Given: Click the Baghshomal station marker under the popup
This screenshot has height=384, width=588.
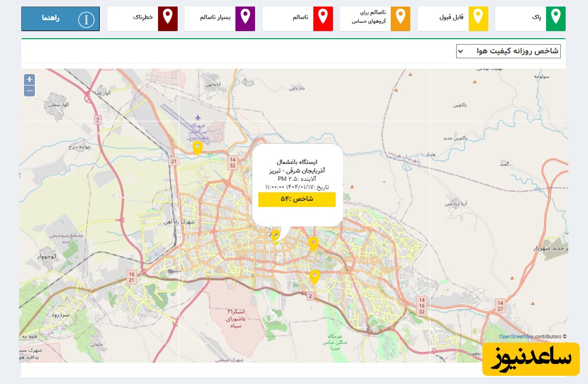Looking at the screenshot, I should 275,235.
